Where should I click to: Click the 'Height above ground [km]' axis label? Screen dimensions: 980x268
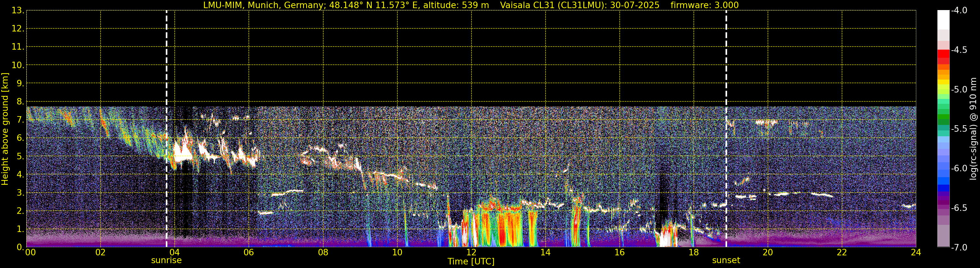coord(5,129)
